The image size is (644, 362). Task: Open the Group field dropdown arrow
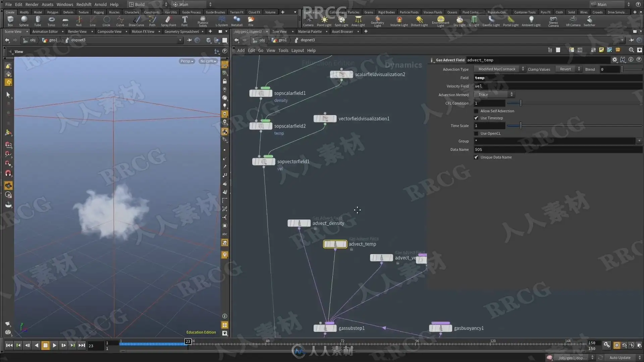click(639, 141)
